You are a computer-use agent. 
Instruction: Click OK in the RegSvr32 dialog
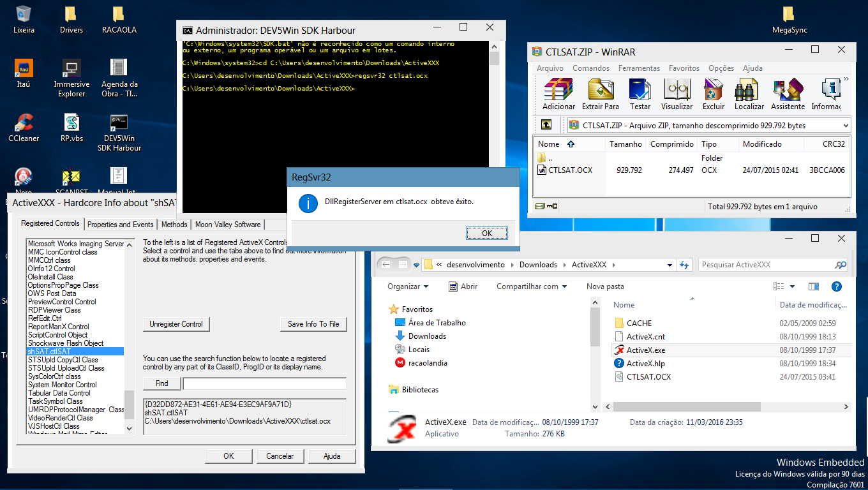[x=486, y=234]
